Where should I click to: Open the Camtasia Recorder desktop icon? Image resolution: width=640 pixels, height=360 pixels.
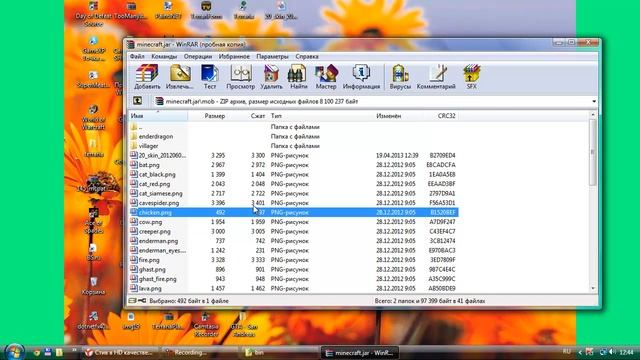click(x=206, y=324)
